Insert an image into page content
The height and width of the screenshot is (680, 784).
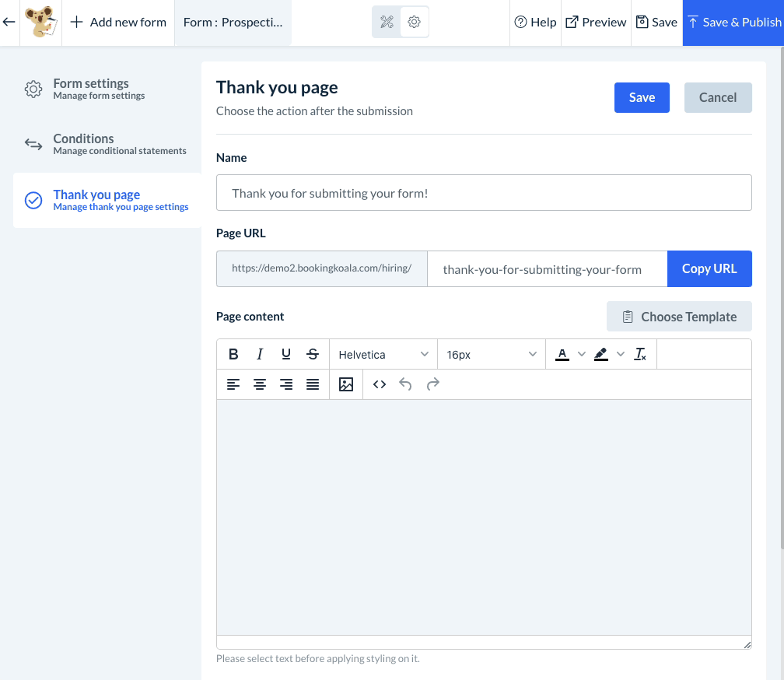[346, 384]
